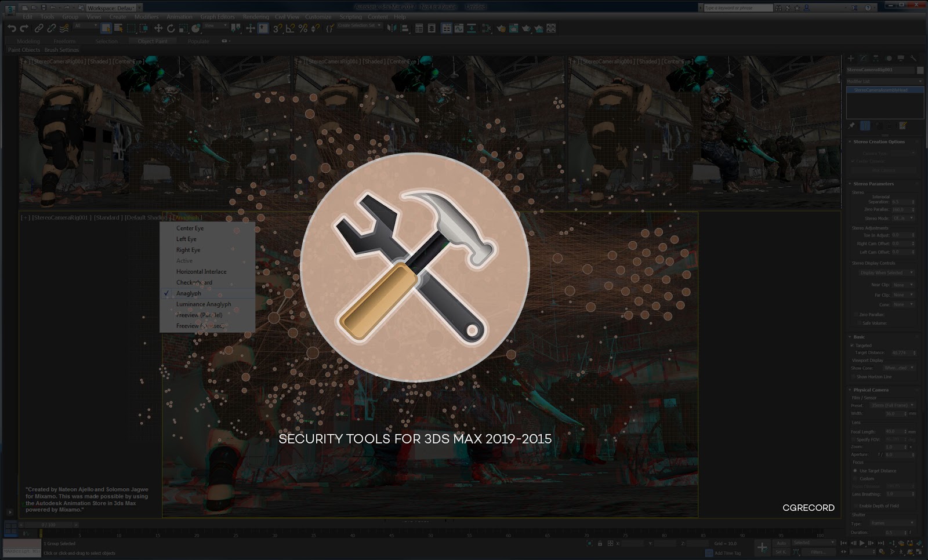This screenshot has height=560, width=928.
Task: Select the Use Target Distance radio button
Action: tap(855, 471)
